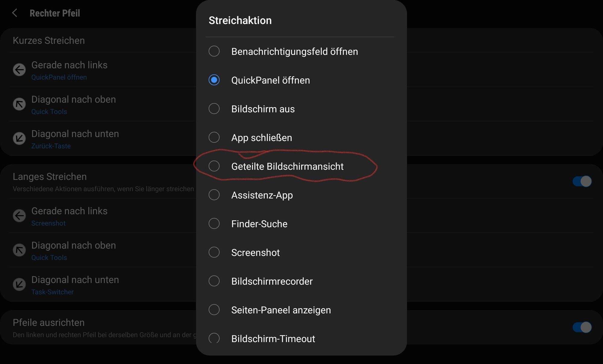Click the left arrow icon under Kurzes Streichen
Viewport: 603px width, 364px height.
click(19, 70)
